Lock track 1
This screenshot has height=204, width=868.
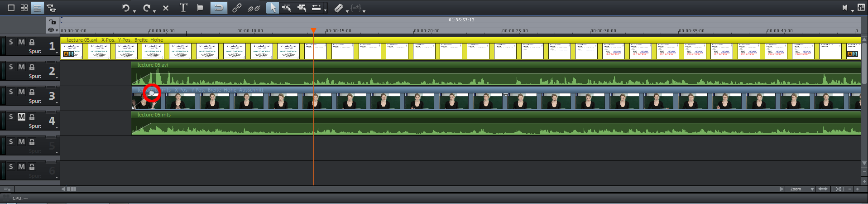[x=32, y=42]
